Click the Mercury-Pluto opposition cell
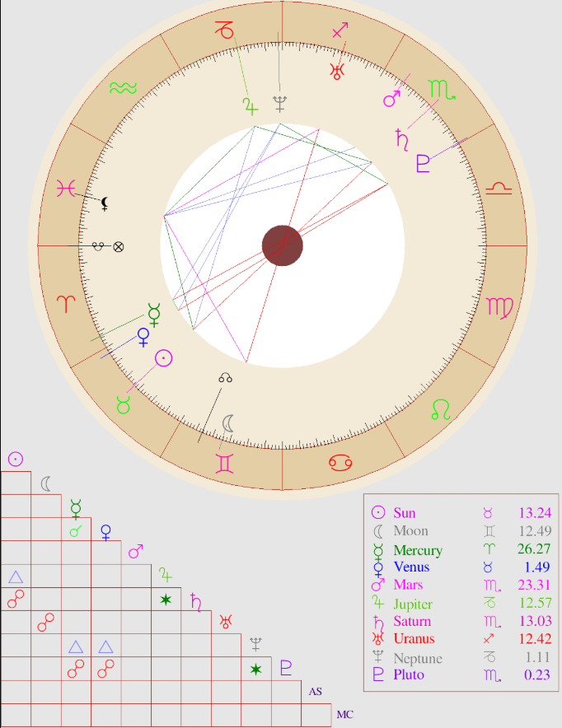The image size is (562, 728). [x=76, y=669]
